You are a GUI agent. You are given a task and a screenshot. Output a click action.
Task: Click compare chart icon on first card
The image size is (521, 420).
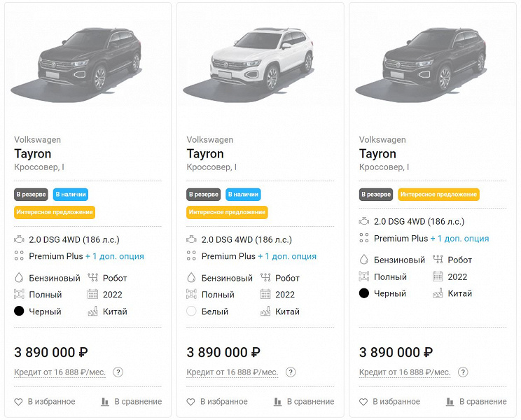click(105, 402)
